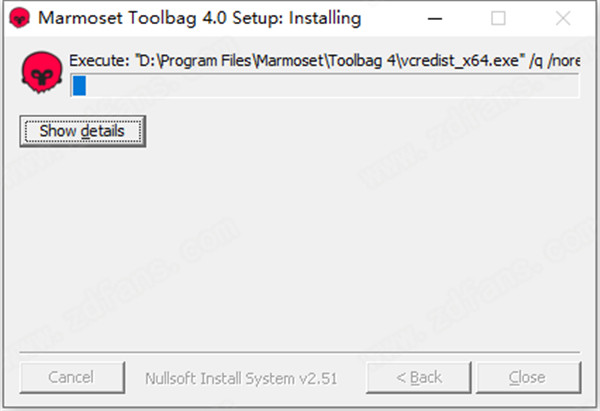Click the greyed-out maximize window button

[x=498, y=18]
